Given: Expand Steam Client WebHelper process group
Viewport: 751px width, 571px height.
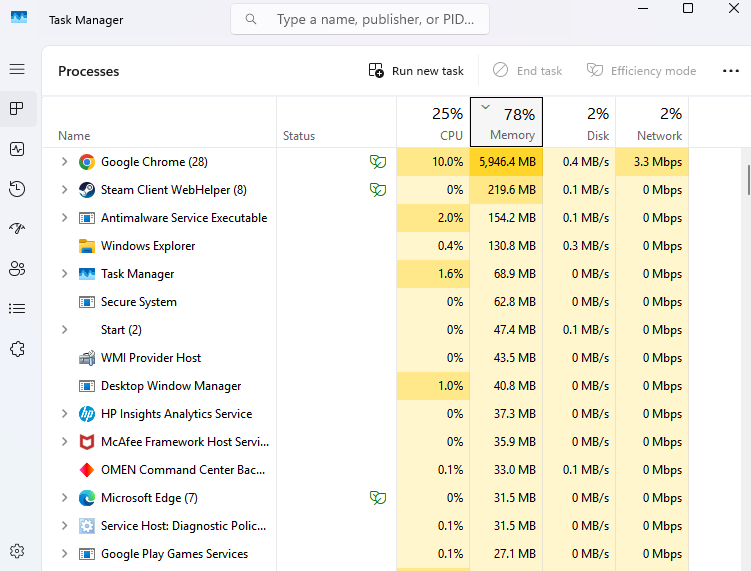Looking at the screenshot, I should [65, 190].
